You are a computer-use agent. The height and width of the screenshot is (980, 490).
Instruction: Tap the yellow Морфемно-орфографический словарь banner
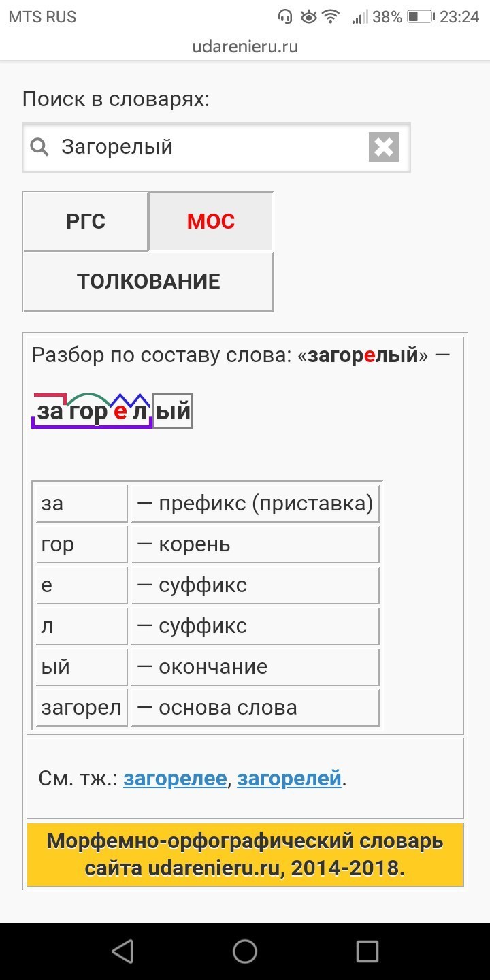tap(245, 855)
